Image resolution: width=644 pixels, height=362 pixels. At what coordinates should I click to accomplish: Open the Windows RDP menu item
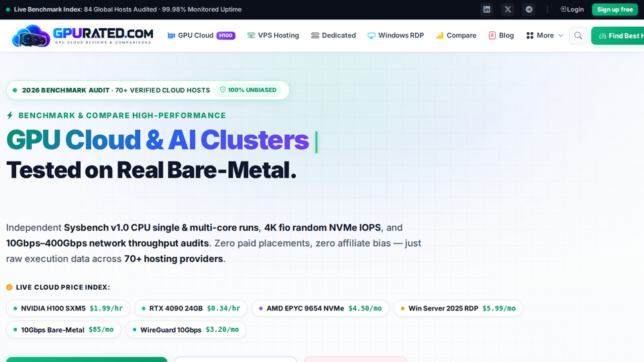click(x=396, y=36)
